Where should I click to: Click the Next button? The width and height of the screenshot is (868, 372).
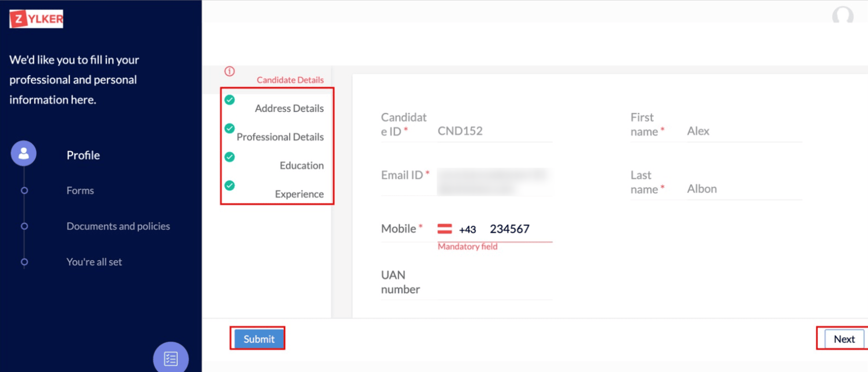[x=844, y=339]
